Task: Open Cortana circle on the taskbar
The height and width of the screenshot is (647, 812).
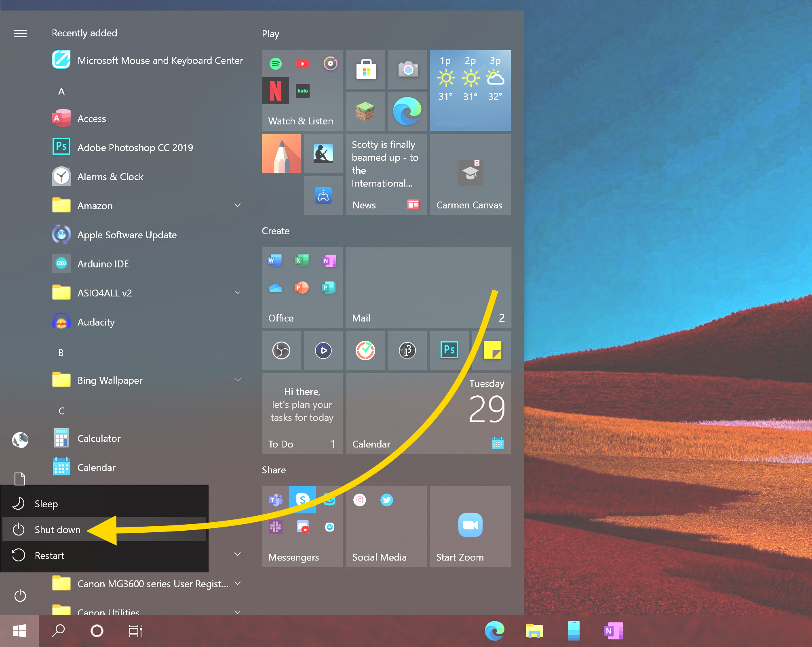Action: coord(97,631)
